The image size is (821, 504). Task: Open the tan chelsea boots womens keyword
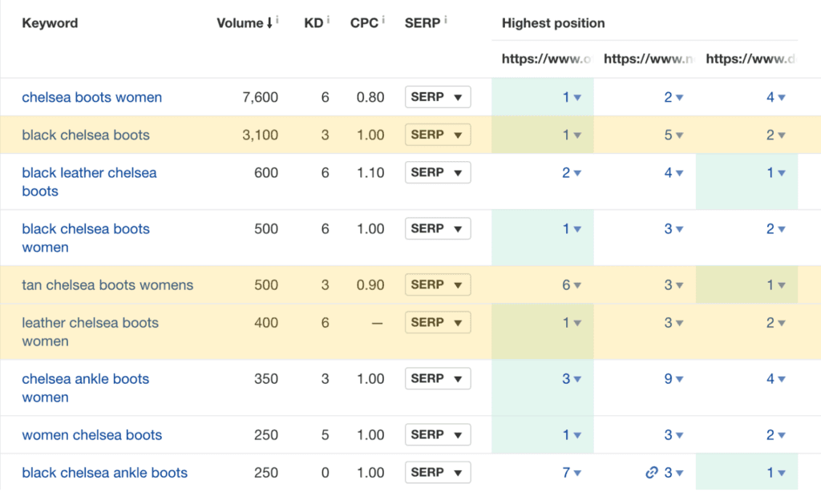coord(108,284)
